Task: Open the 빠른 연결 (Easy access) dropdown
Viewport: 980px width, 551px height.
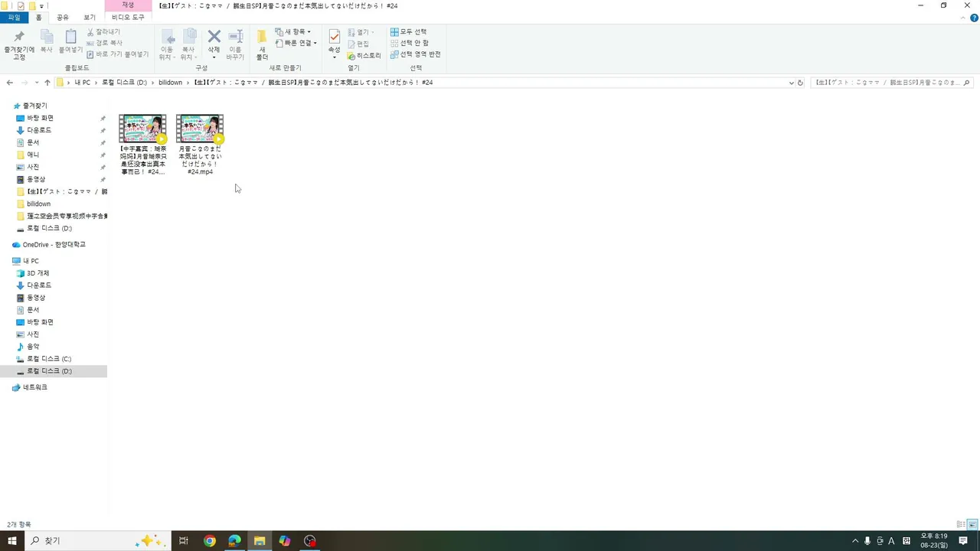Action: point(296,43)
